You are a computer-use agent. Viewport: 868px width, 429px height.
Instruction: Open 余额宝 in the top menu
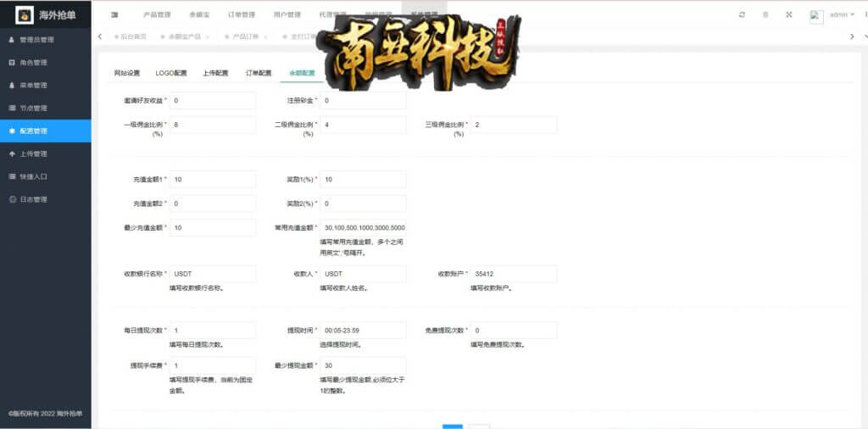pyautogui.click(x=199, y=15)
